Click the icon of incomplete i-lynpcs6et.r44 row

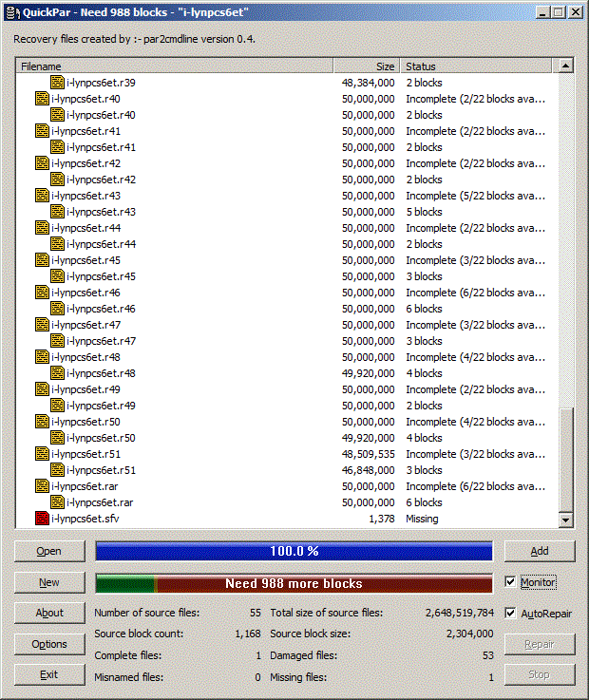coord(42,228)
